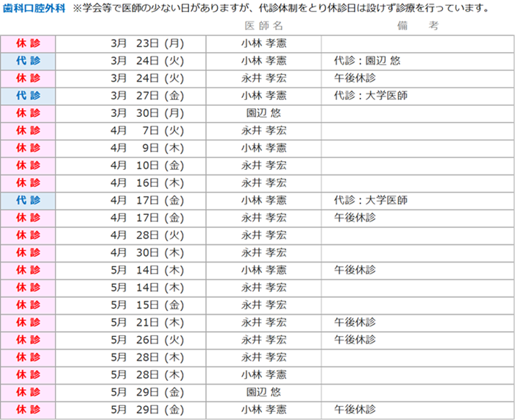Click the 午後休診 remark for 5月26日
The image size is (515, 420).
tap(355, 340)
